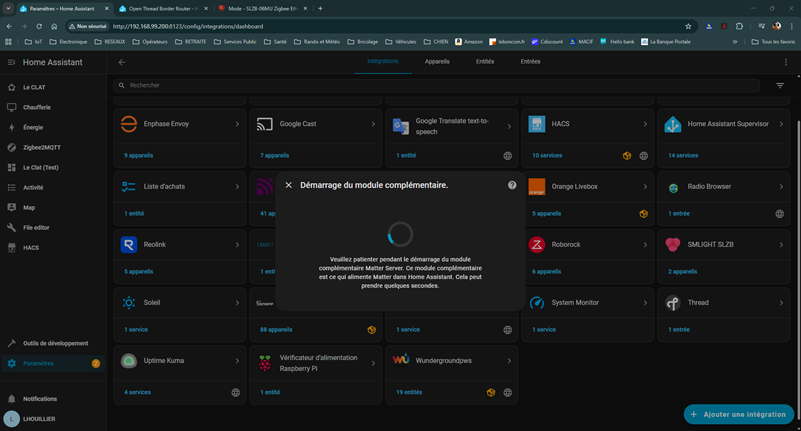Open the Énergie dashboard in sidebar
This screenshot has width=801, height=431.
(33, 127)
